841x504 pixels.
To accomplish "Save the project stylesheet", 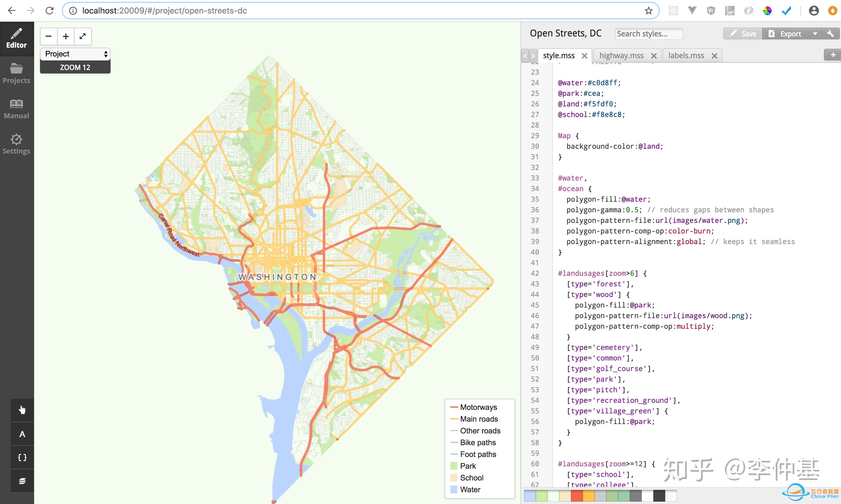I will click(743, 34).
